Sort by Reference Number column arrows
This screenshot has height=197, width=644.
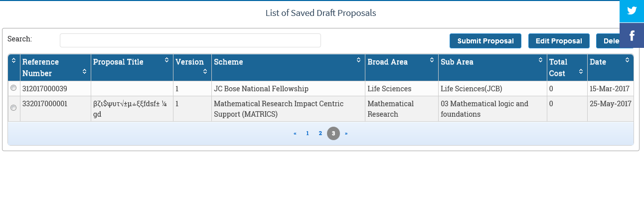pyautogui.click(x=84, y=71)
